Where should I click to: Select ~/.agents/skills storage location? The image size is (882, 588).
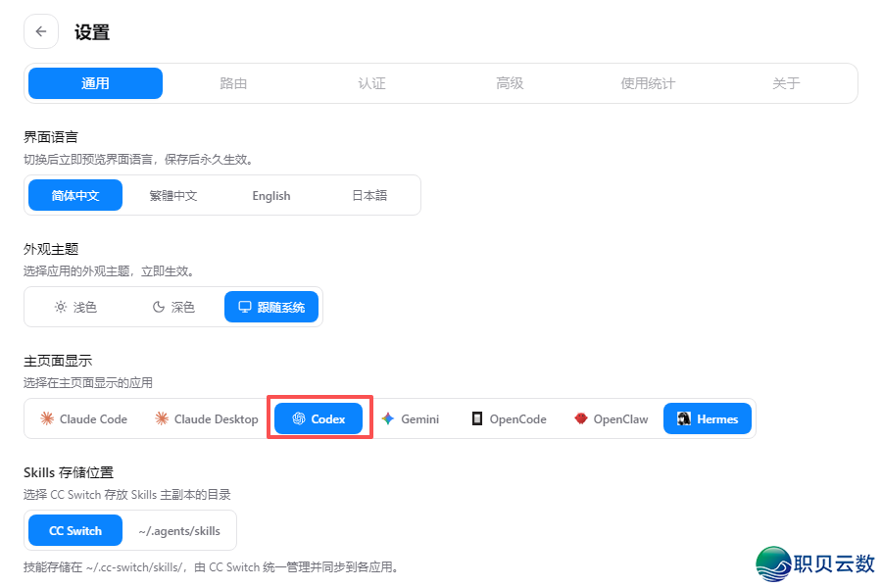tap(179, 530)
